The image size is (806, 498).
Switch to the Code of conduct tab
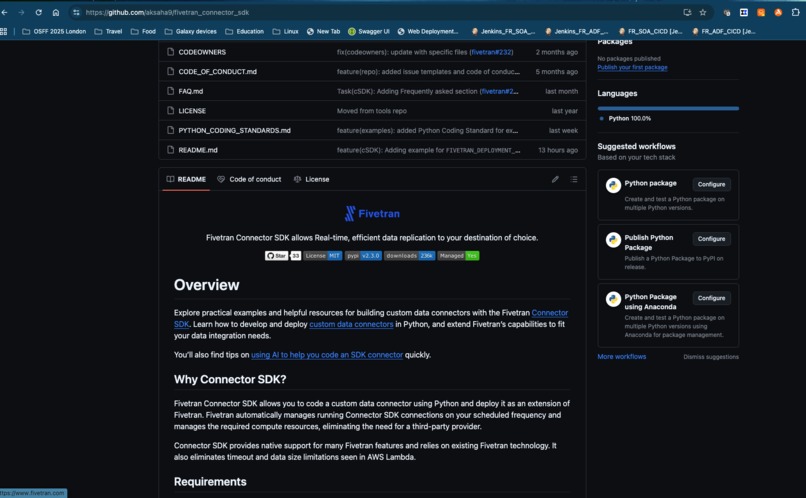pos(249,179)
